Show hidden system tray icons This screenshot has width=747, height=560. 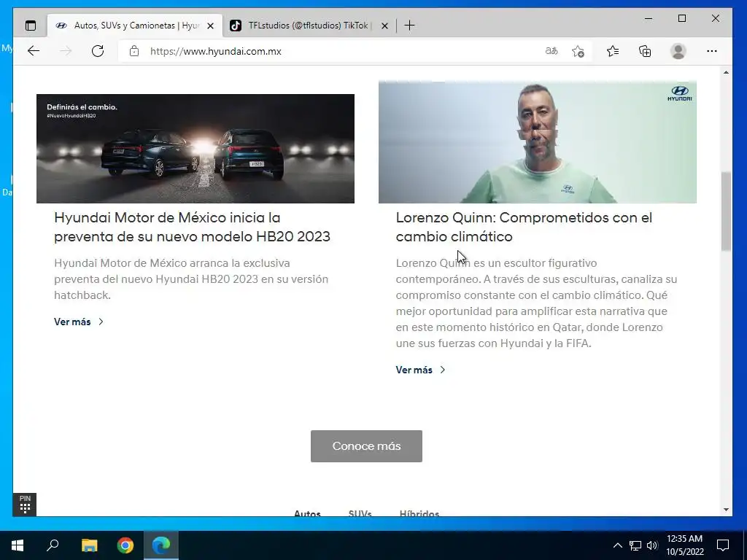(x=617, y=545)
